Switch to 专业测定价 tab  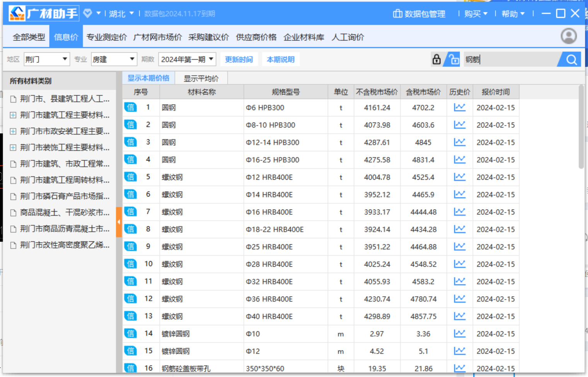(x=107, y=37)
